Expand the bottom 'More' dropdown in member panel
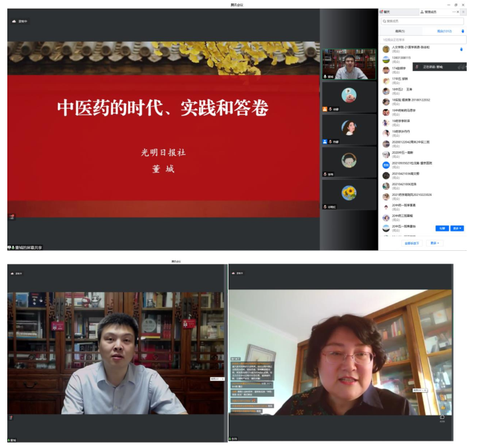This screenshot has width=482, height=448. coord(434,243)
